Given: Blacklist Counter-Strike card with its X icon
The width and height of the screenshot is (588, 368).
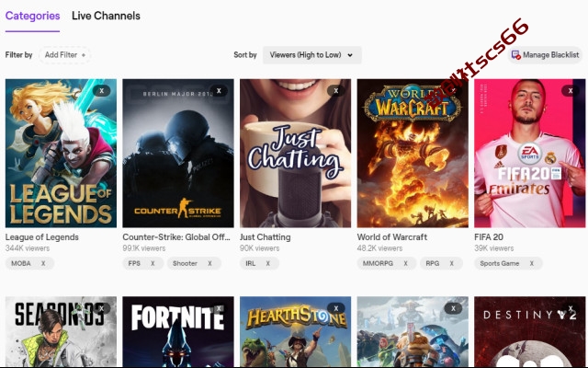Looking at the screenshot, I should point(219,90).
